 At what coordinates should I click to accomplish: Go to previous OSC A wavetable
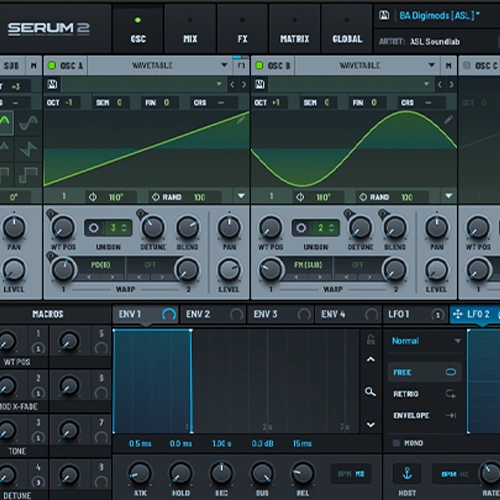(232, 85)
